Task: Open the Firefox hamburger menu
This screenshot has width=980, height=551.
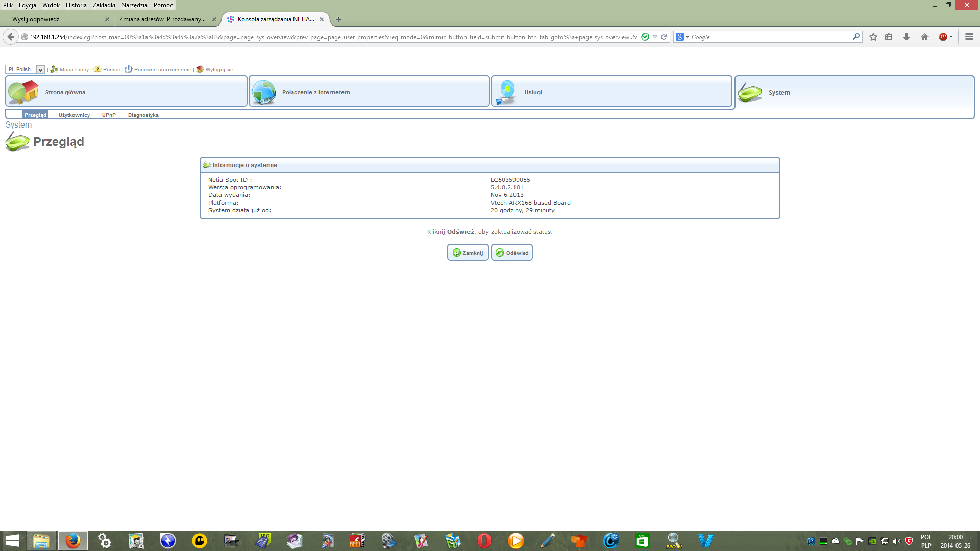Action: (969, 37)
